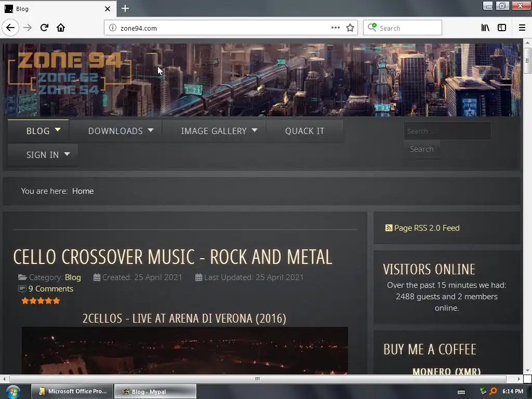This screenshot has width=532, height=399.
Task: Click the vertical scrollbar down arrow
Action: [527, 370]
